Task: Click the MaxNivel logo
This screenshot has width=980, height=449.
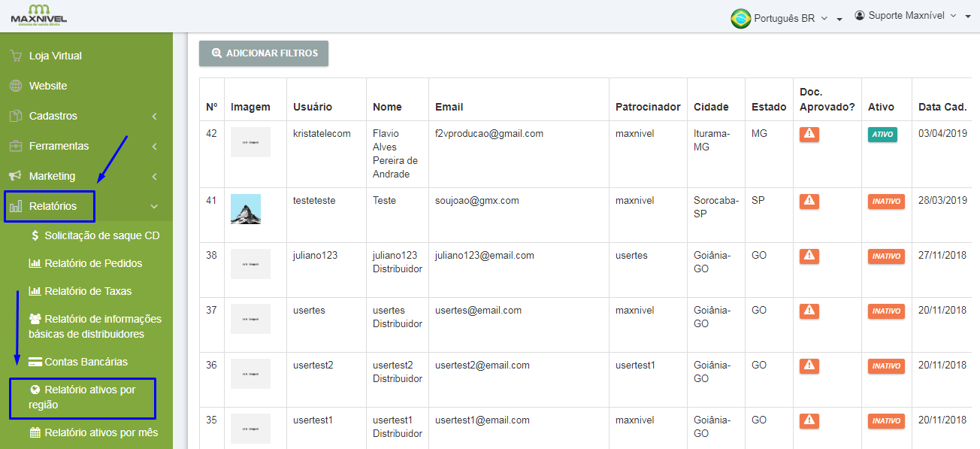Action: click(x=38, y=15)
